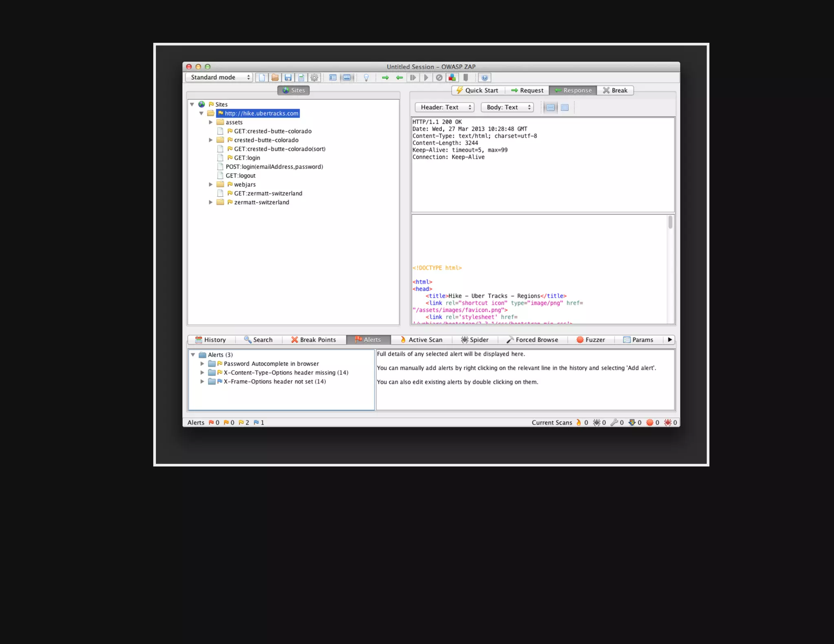Click the green right arrow icon
This screenshot has height=644, width=834.
(x=385, y=77)
